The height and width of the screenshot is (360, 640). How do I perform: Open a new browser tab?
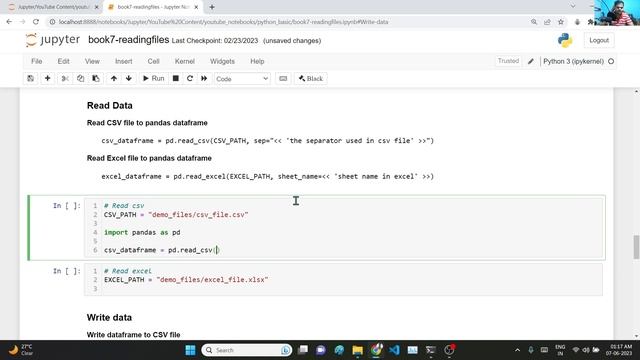(x=212, y=7)
